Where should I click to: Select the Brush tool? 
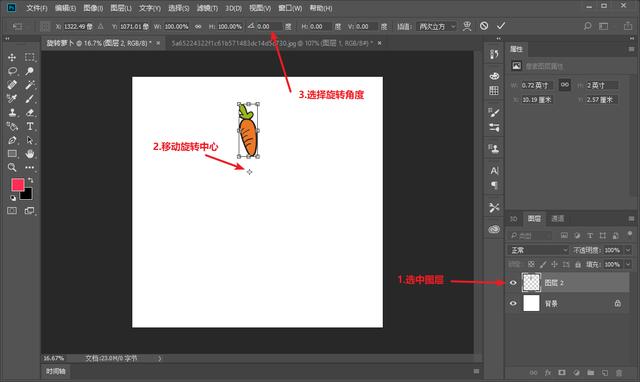pyautogui.click(x=29, y=99)
